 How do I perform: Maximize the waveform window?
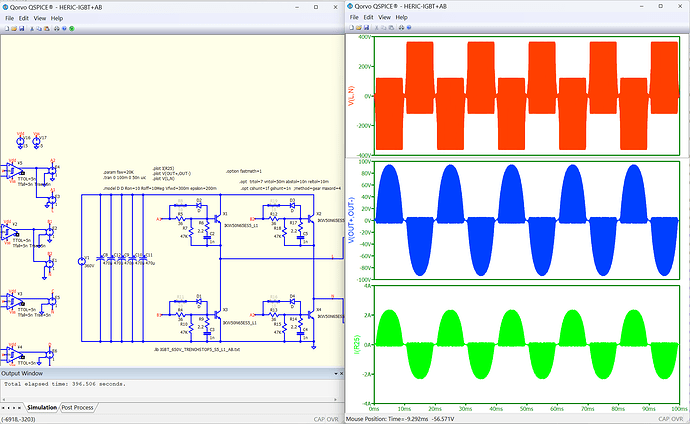660,6
